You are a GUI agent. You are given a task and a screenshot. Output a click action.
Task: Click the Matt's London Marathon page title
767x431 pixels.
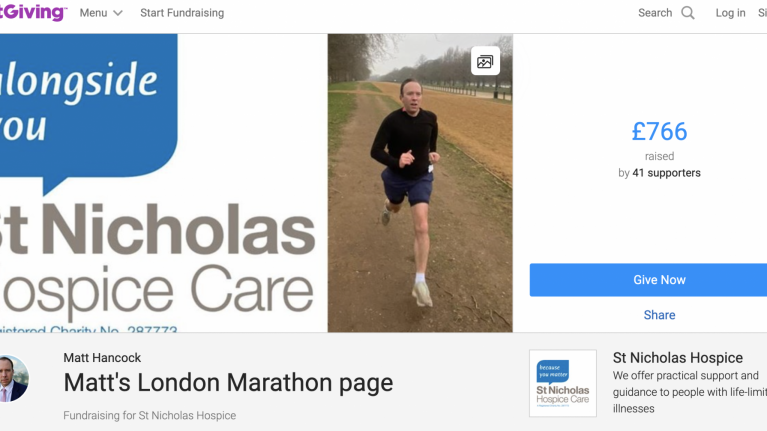[228, 383]
